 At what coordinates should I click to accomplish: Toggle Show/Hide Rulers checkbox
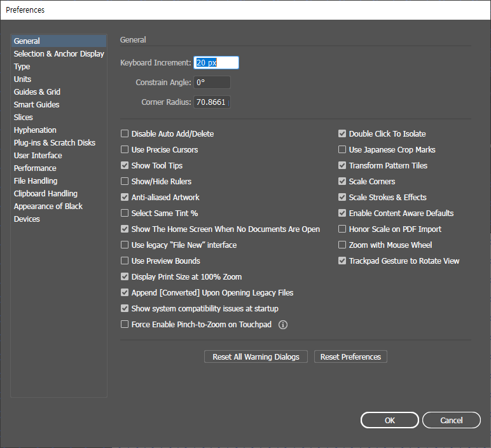click(x=125, y=182)
